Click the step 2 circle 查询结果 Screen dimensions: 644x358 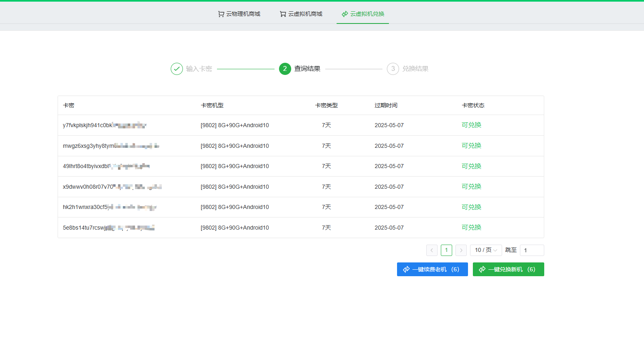[x=285, y=69]
